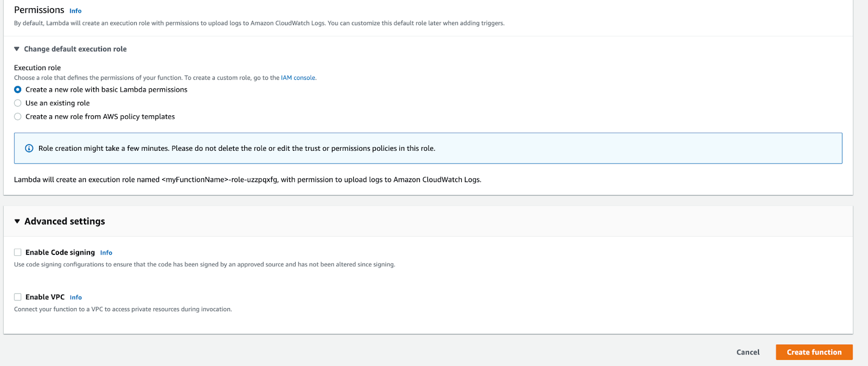Click the text mentioning role-uzzpqxfg execution role
The height and width of the screenshot is (366, 868).
click(247, 179)
